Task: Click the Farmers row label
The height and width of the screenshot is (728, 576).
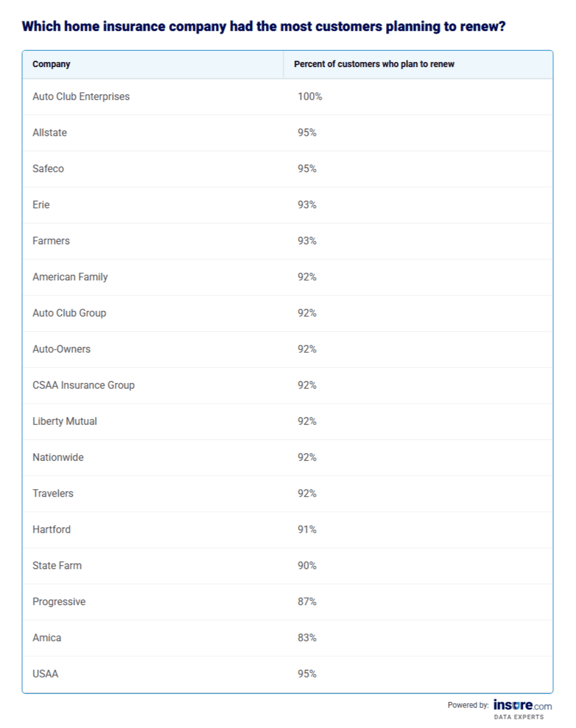Action: click(x=51, y=241)
